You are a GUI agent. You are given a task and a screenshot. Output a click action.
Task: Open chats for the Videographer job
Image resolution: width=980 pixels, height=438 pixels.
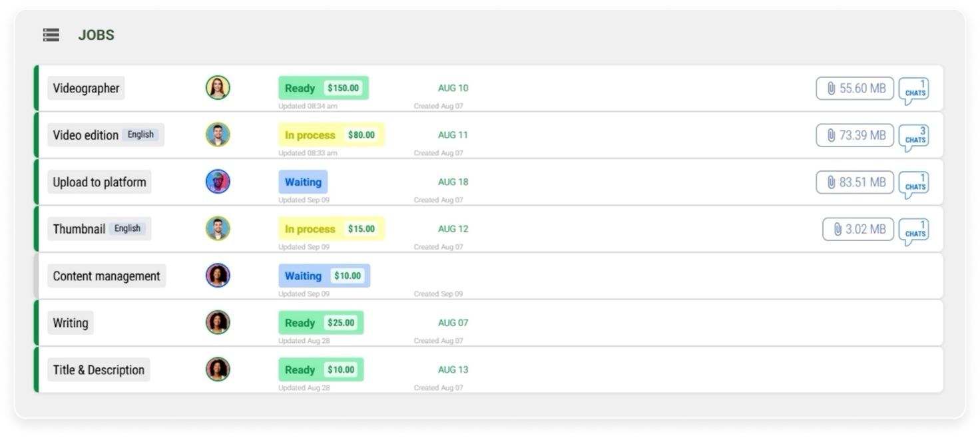(913, 91)
